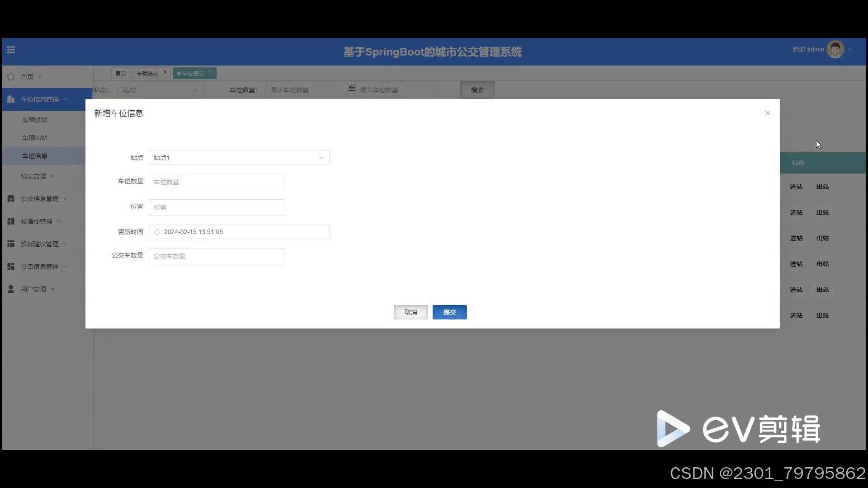Click the 用户管理 person icon
This screenshot has height=488, width=868.
tap(11, 289)
